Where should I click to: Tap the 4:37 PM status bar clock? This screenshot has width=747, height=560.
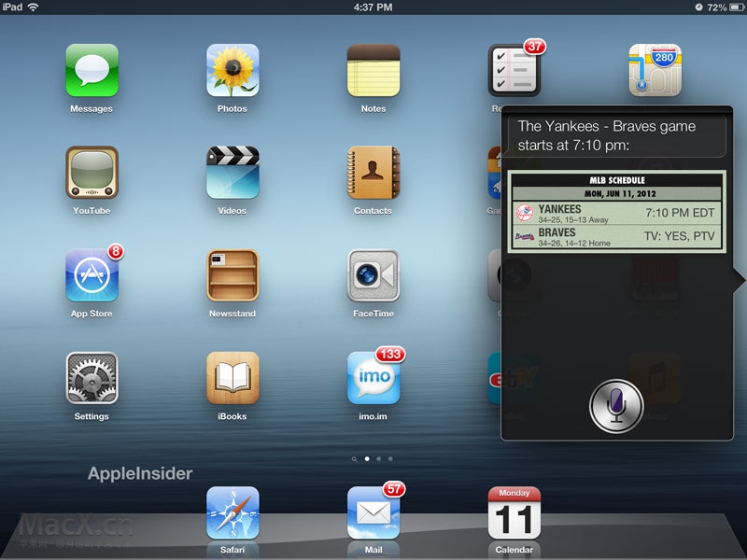373,7
